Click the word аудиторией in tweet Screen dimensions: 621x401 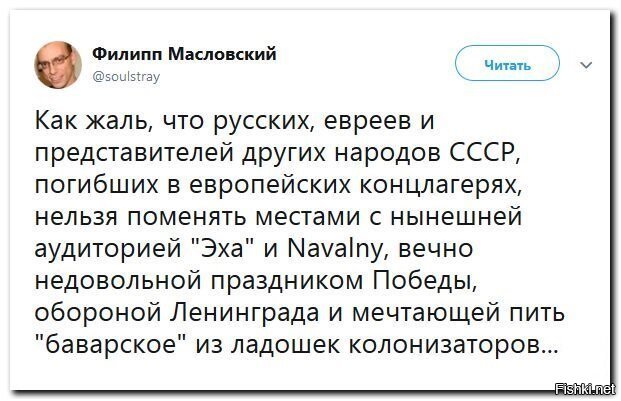[x=108, y=250]
